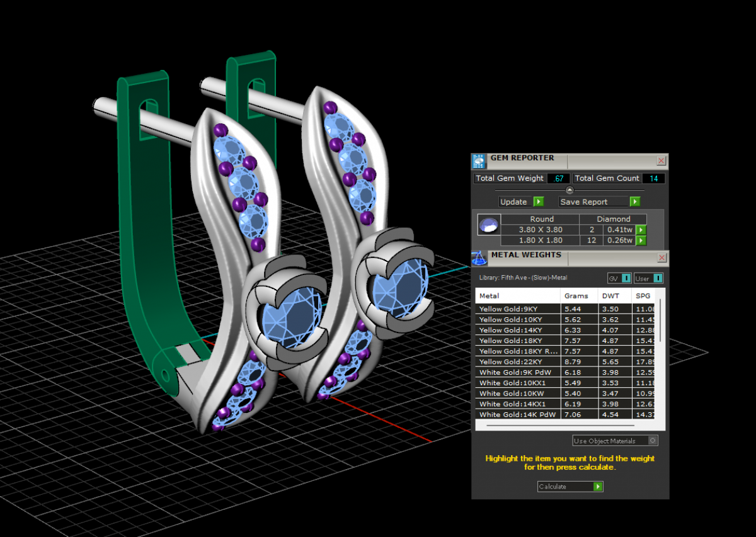Select the White Gold:10KW row

point(517,393)
